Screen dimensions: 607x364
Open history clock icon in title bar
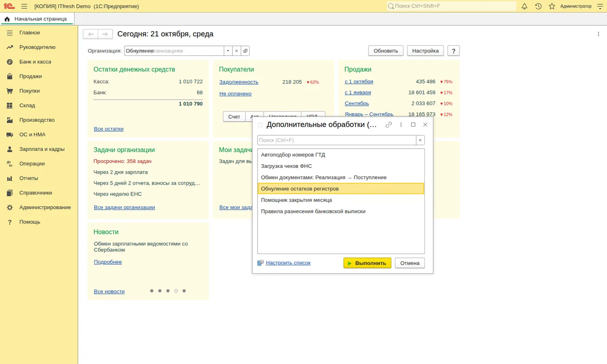coord(538,6)
